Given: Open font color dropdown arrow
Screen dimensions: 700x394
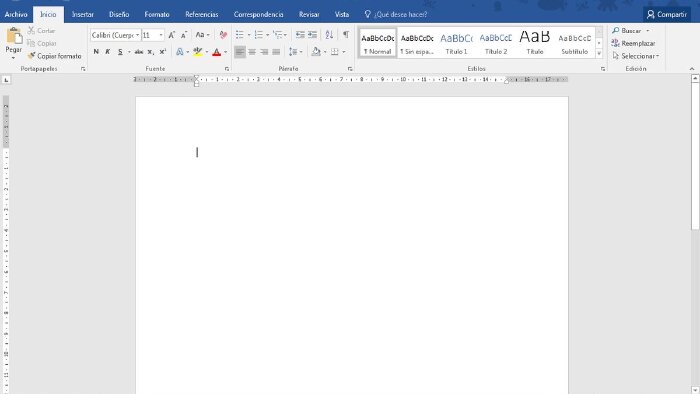Looking at the screenshot, I should pyautogui.click(x=225, y=52).
